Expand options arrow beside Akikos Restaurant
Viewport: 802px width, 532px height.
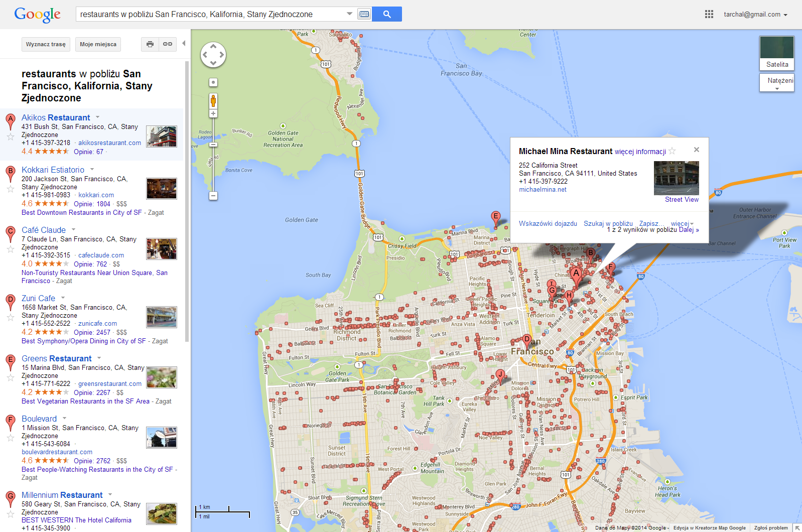coord(97,117)
